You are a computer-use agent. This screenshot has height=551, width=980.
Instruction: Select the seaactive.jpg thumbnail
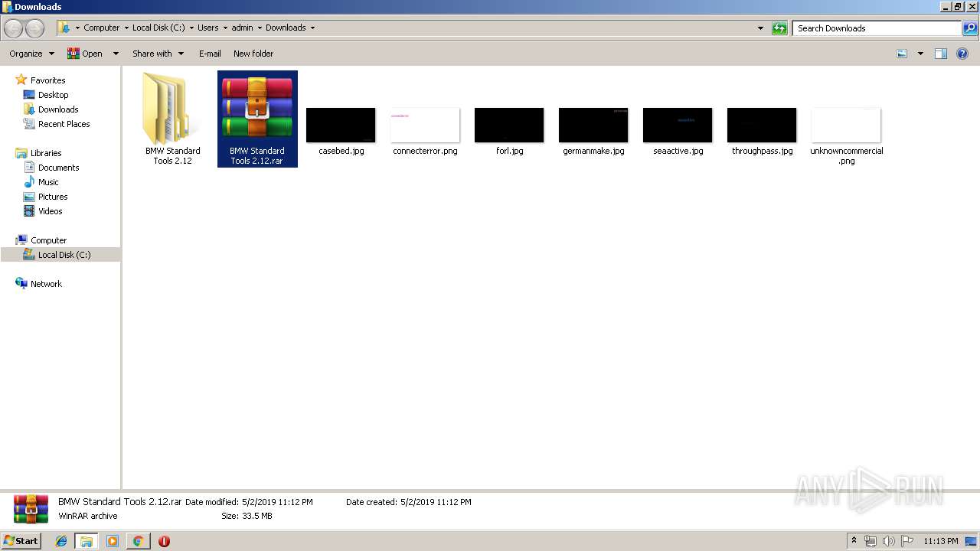click(x=678, y=125)
